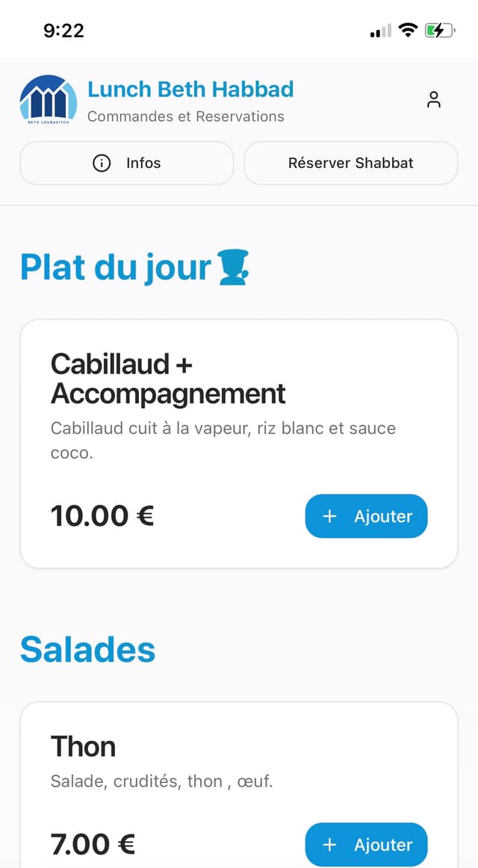Tap the Wi-Fi status icon
Image resolution: width=478 pixels, height=868 pixels.
407,30
